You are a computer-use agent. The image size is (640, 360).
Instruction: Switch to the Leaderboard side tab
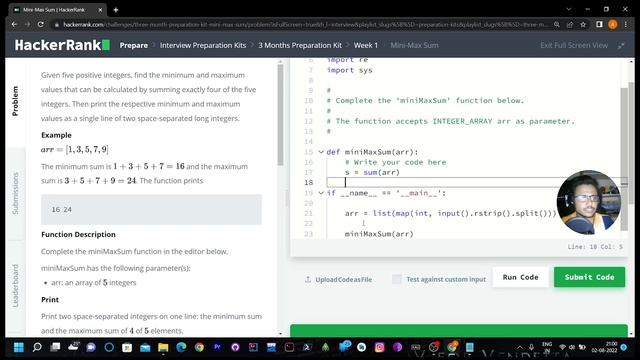(16, 286)
